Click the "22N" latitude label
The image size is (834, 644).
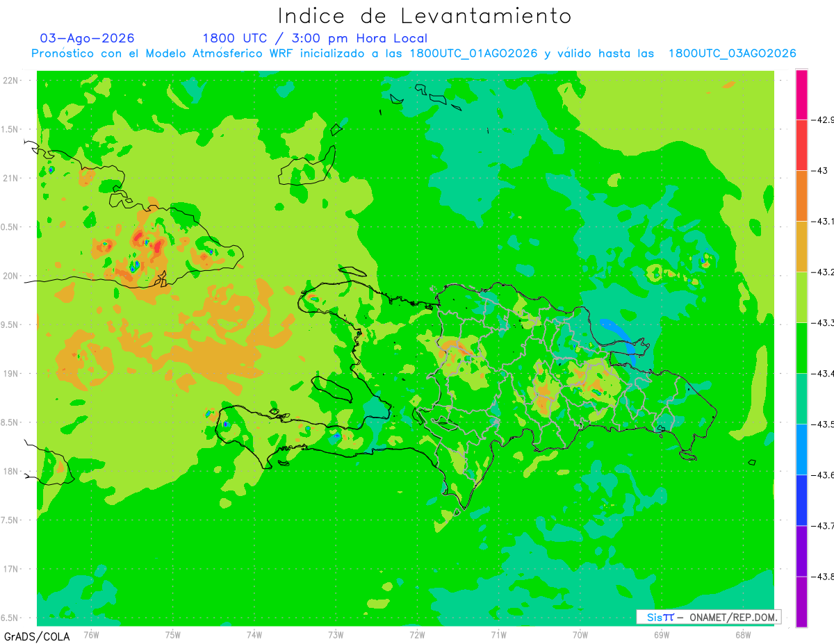(12, 80)
